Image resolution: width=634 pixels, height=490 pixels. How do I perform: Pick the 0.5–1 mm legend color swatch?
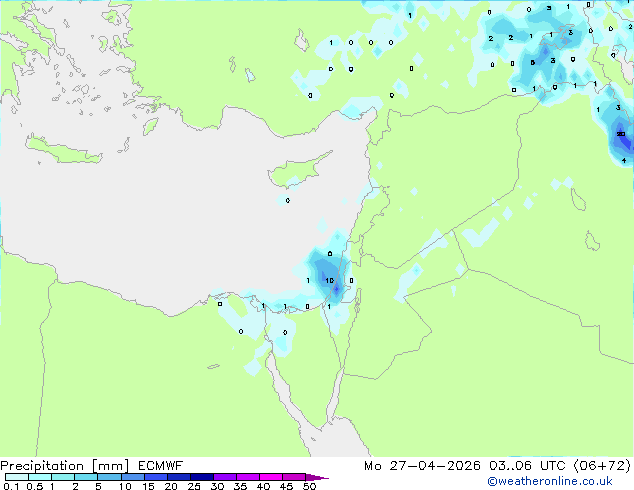click(40, 477)
